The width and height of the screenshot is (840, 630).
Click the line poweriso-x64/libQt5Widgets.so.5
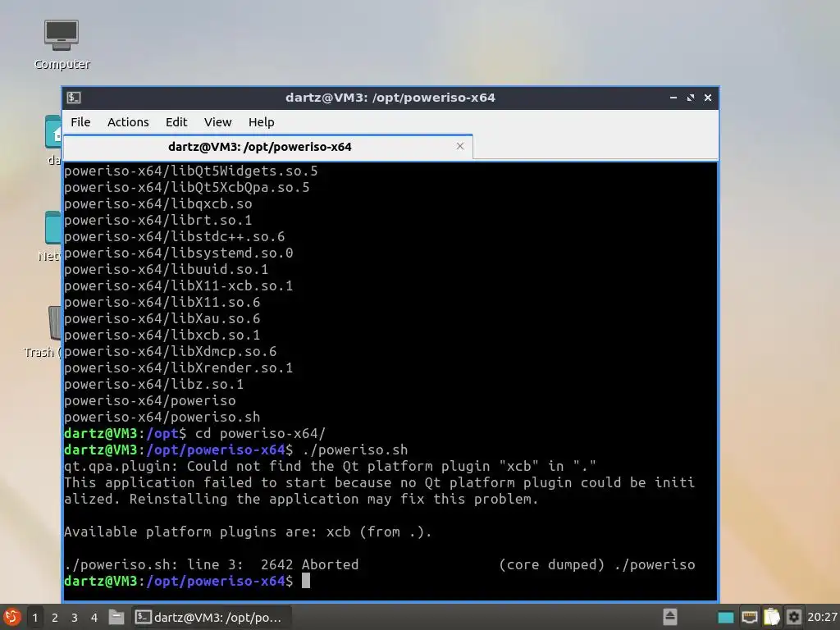click(190, 171)
